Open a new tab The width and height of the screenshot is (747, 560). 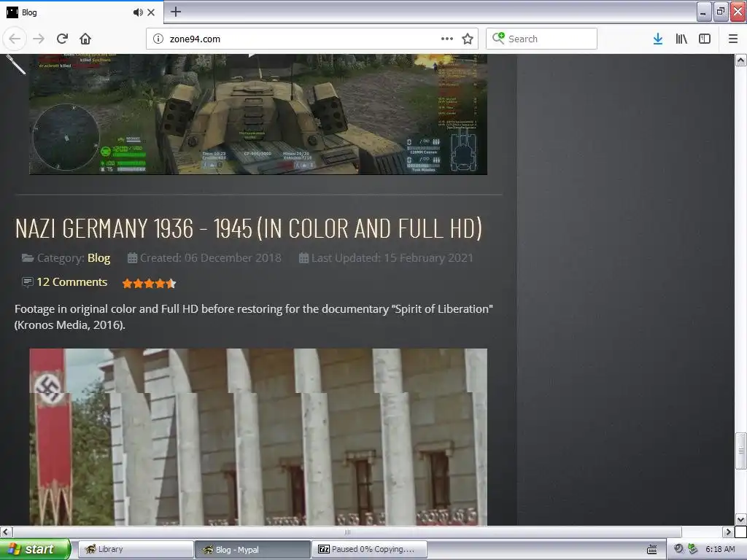pos(176,12)
